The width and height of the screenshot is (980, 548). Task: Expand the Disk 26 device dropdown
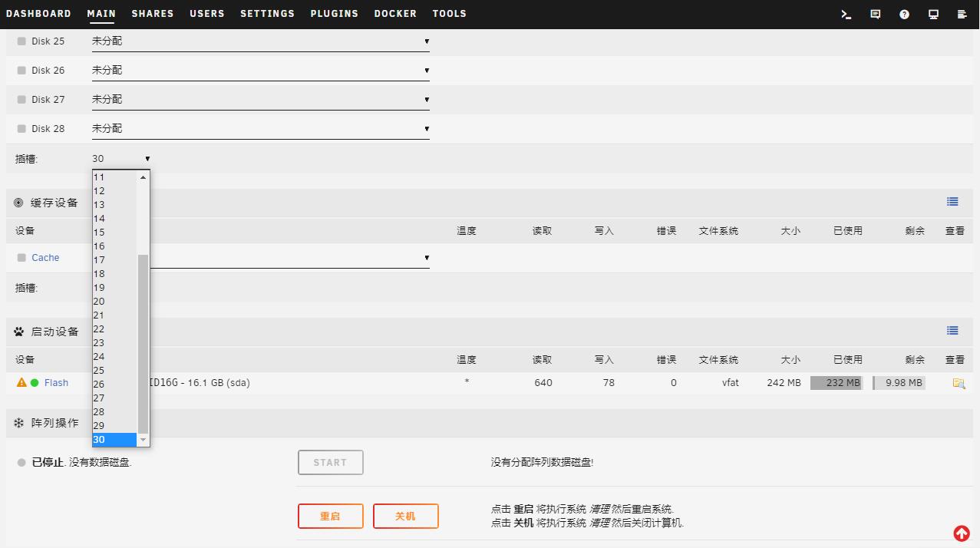tap(261, 71)
